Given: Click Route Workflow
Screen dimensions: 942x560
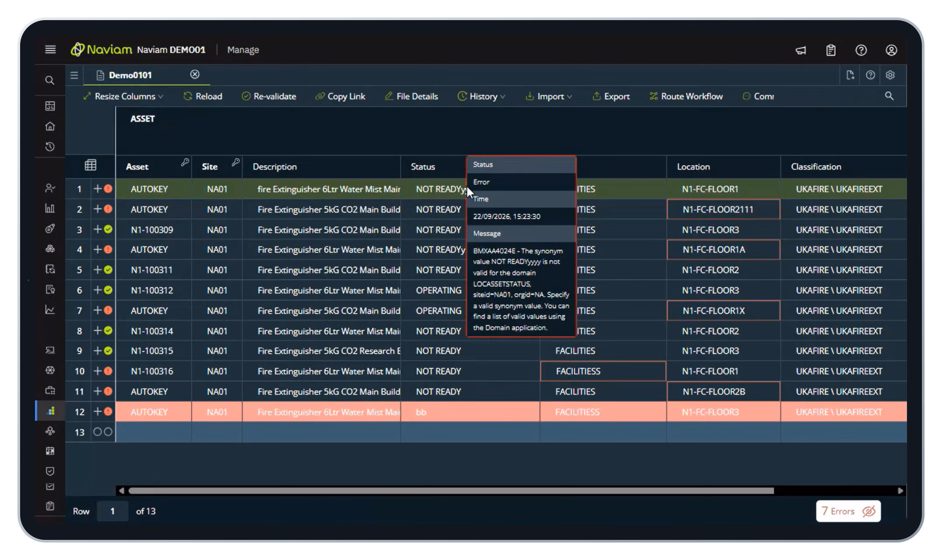Looking at the screenshot, I should 686,96.
